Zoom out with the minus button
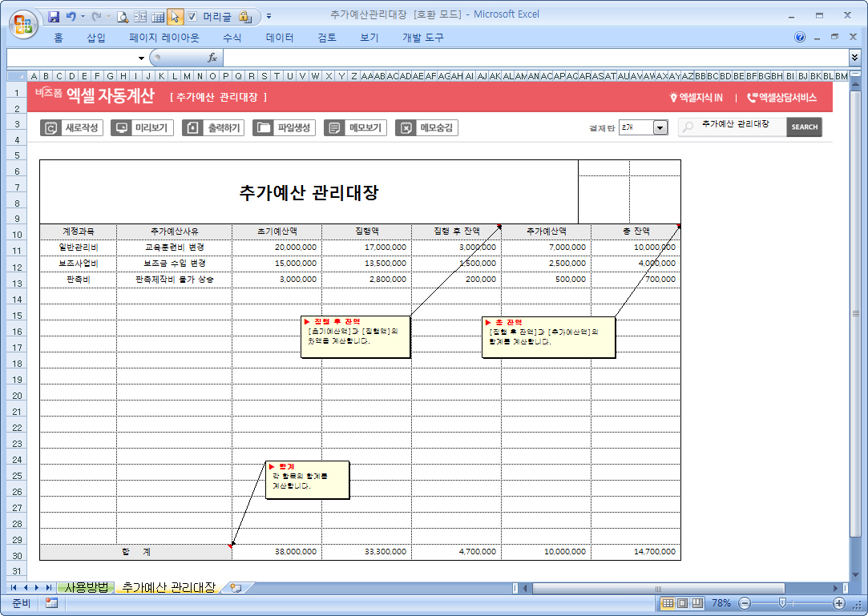The image size is (868, 616). (745, 603)
